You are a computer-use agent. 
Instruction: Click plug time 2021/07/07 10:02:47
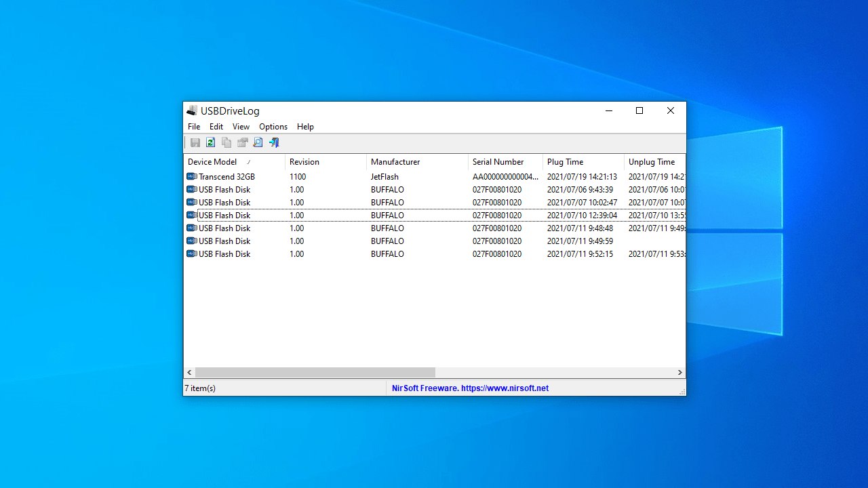click(x=582, y=203)
